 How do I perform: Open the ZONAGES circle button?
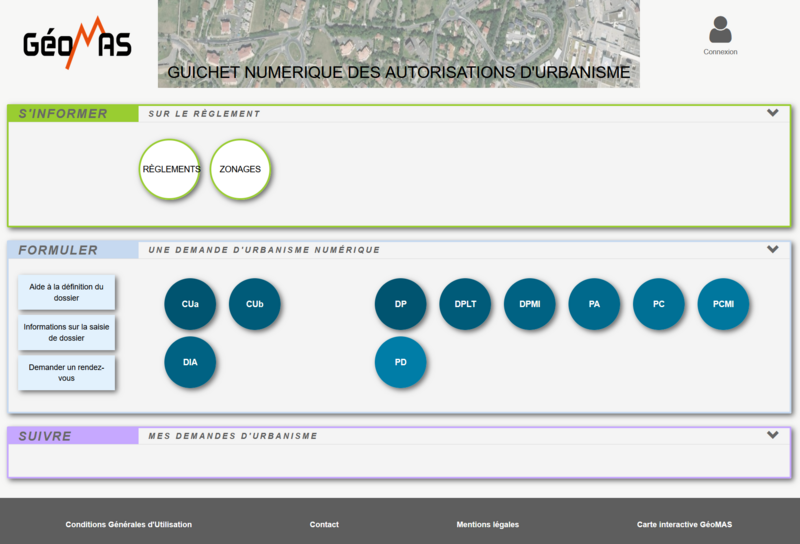point(240,169)
